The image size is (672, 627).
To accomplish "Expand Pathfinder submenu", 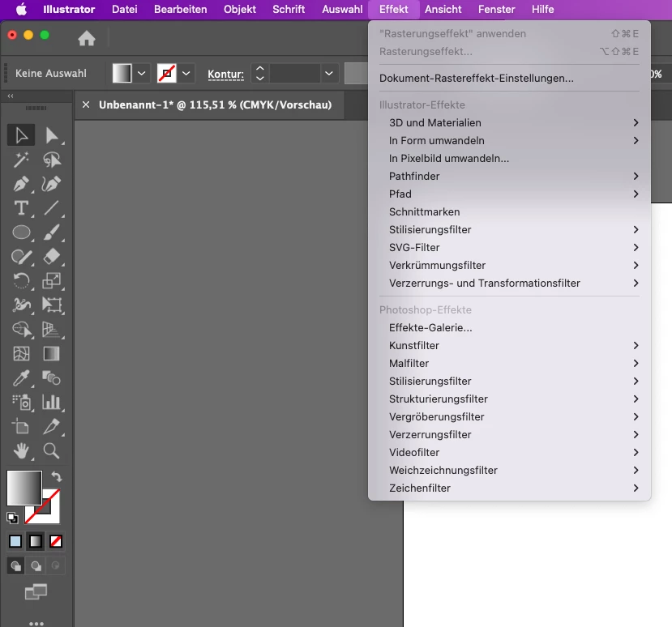I will point(509,176).
